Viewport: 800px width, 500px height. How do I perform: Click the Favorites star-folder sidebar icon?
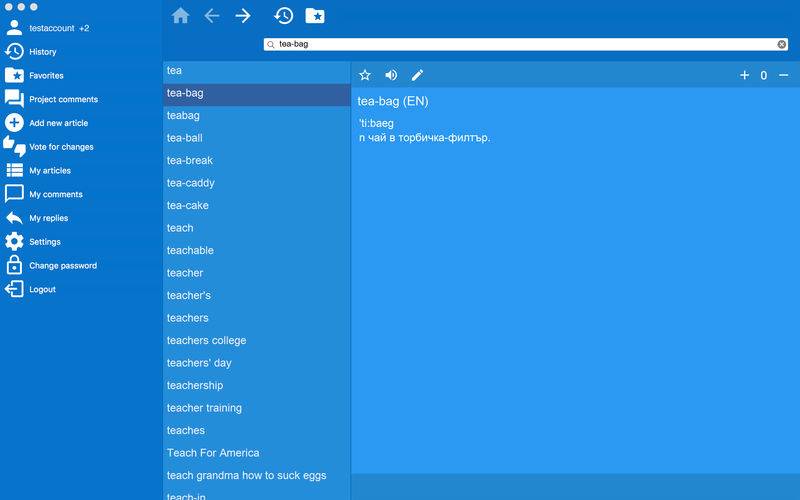pyautogui.click(x=14, y=76)
